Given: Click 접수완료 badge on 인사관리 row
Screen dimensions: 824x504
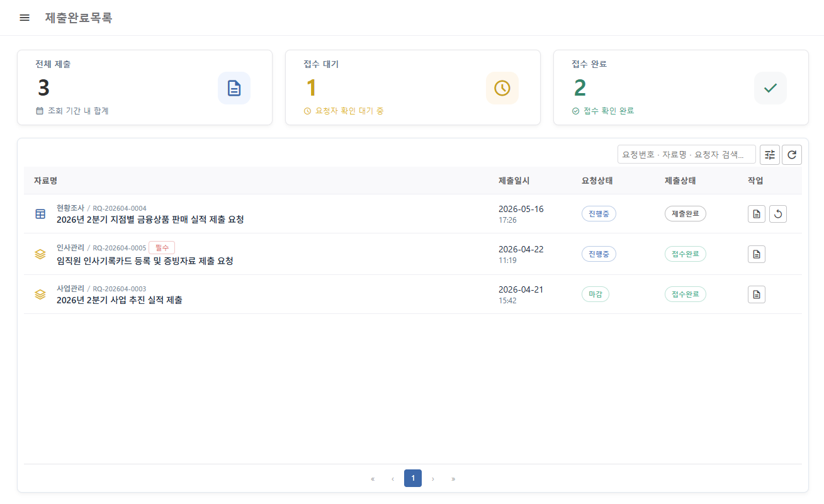Looking at the screenshot, I should point(686,254).
